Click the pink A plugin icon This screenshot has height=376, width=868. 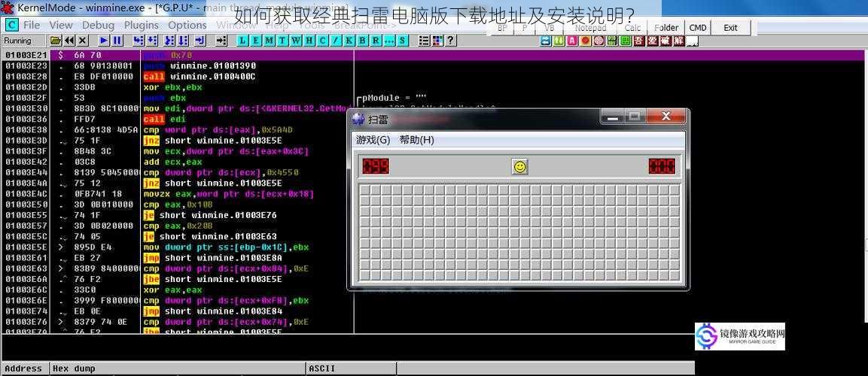(x=572, y=41)
